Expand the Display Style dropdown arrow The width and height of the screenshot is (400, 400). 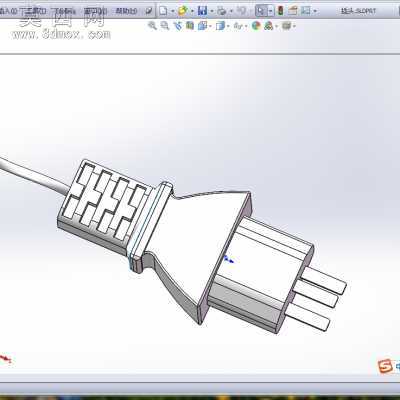[x=228, y=26]
